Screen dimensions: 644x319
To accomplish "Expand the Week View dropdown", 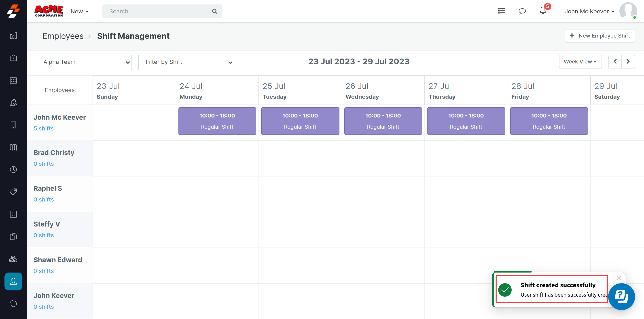I will pos(580,62).
